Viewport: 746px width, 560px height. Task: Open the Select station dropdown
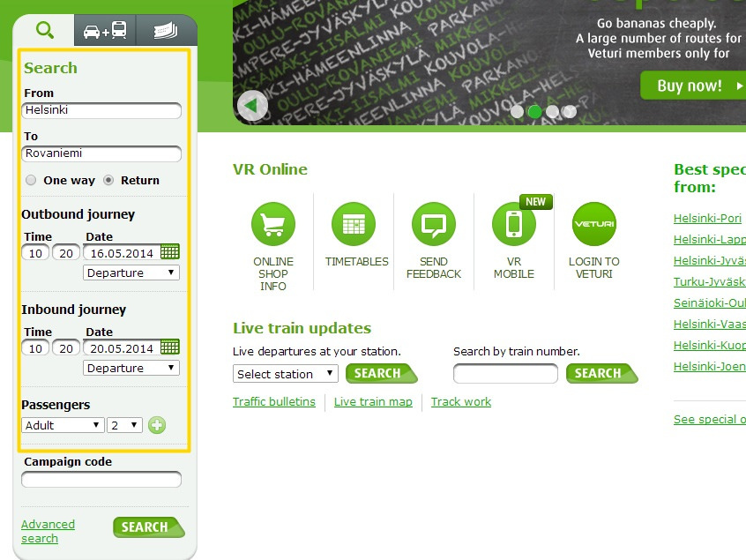pos(286,374)
